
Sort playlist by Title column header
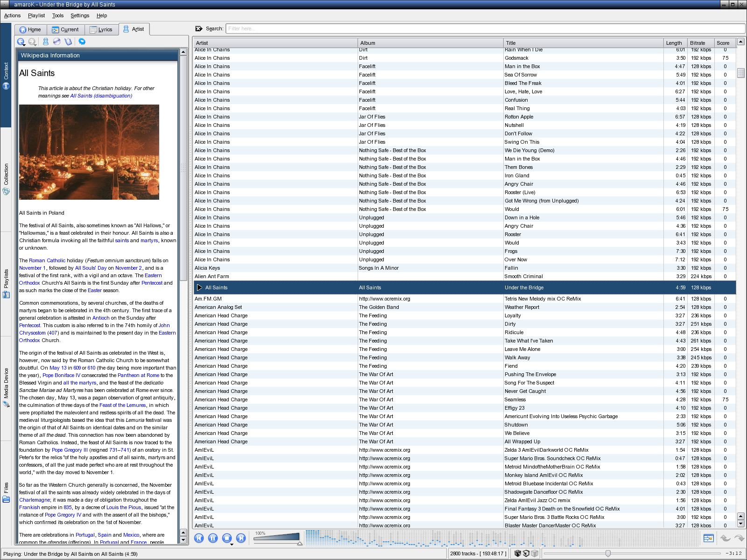(584, 43)
